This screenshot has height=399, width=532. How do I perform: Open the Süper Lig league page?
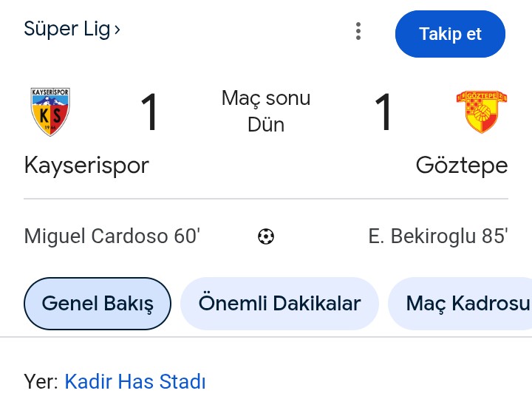click(x=66, y=30)
